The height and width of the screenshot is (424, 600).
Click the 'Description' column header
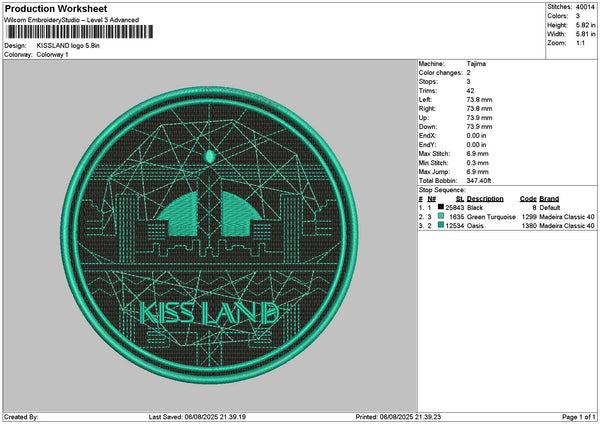(485, 199)
